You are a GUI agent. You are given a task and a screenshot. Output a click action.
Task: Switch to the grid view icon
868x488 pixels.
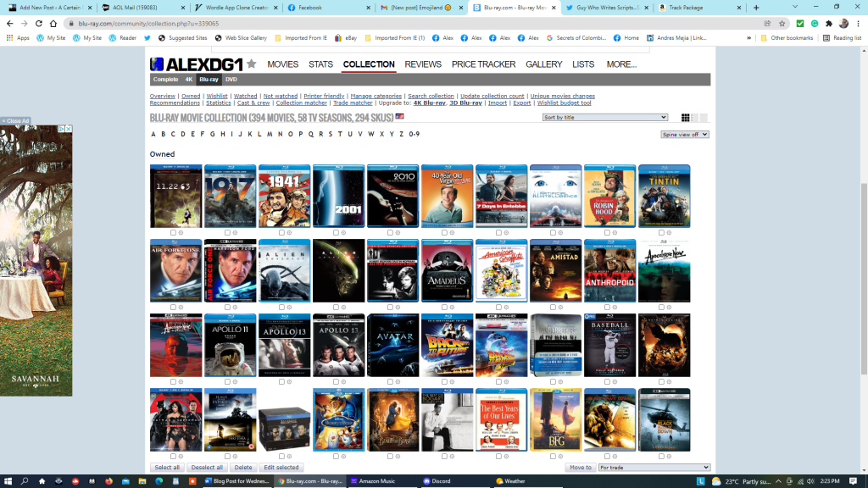pyautogui.click(x=685, y=118)
